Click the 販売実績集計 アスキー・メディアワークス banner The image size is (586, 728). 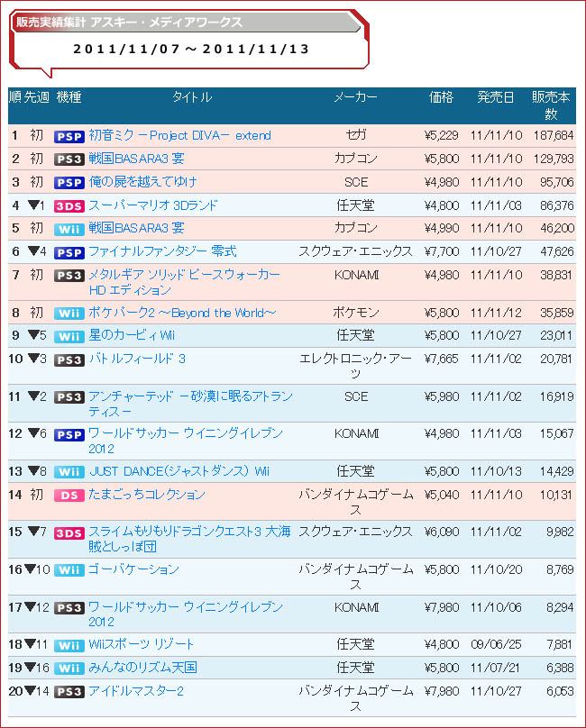point(186,23)
